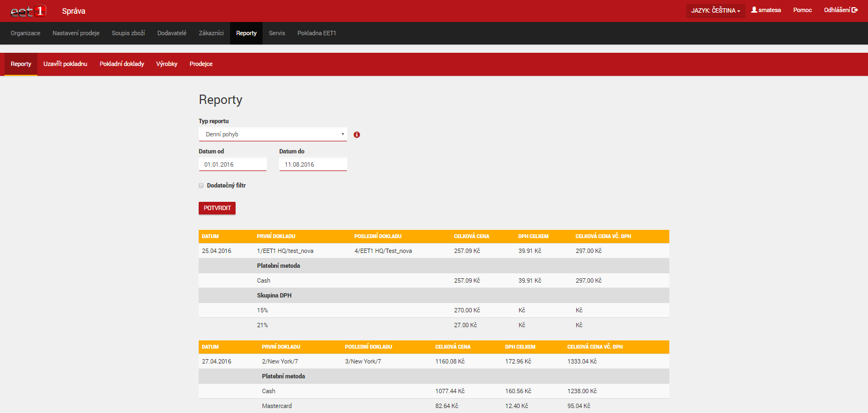The image size is (868, 413).
Task: Switch to the Pokladní doklady tab
Action: coord(122,64)
